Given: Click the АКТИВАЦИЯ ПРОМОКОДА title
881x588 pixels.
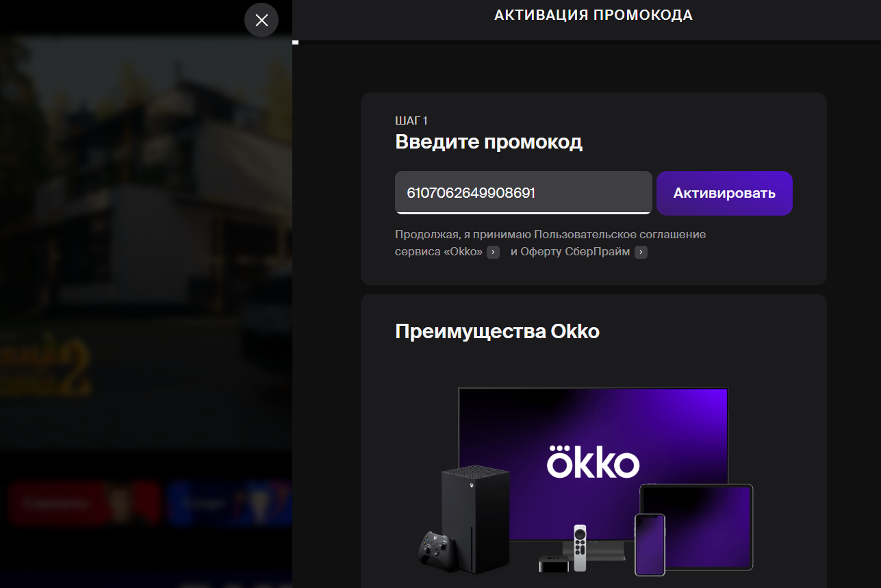Looking at the screenshot, I should click(x=593, y=15).
